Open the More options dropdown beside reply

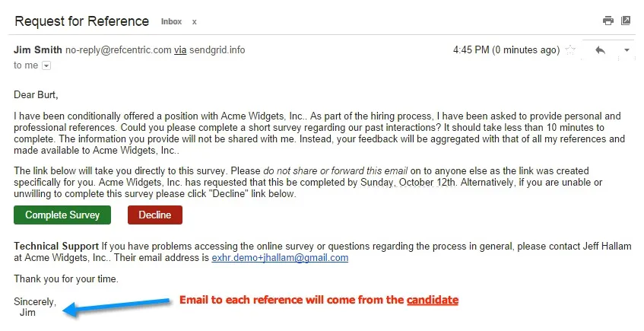(627, 50)
